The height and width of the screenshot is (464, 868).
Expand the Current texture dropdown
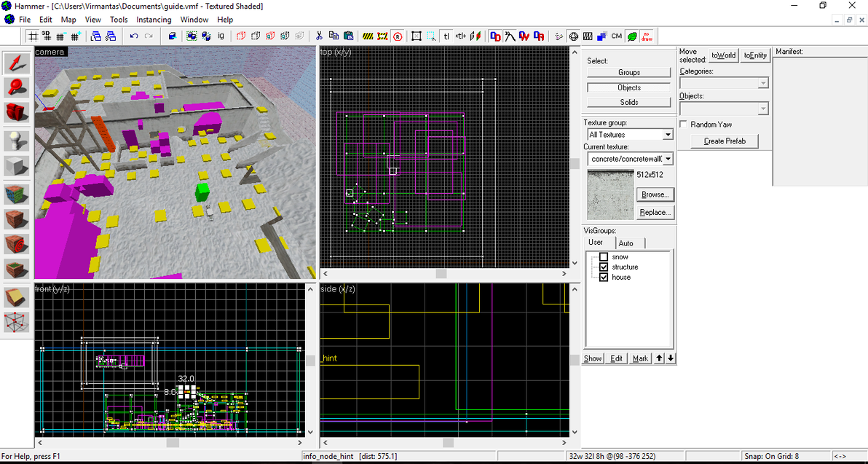667,159
